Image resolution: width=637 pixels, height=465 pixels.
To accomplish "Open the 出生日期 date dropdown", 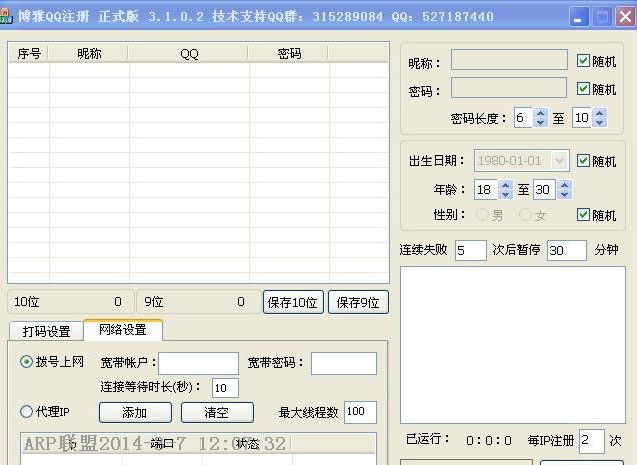I will coord(559,161).
